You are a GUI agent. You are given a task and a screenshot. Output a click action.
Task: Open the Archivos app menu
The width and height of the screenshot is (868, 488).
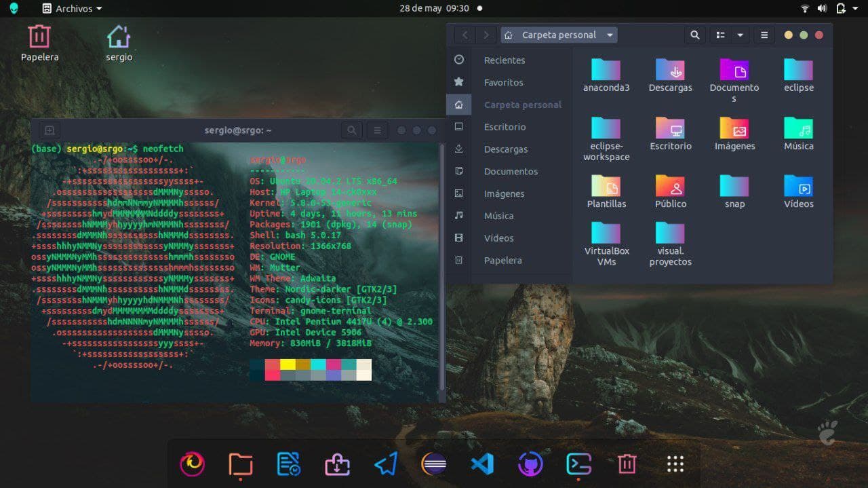coord(72,9)
